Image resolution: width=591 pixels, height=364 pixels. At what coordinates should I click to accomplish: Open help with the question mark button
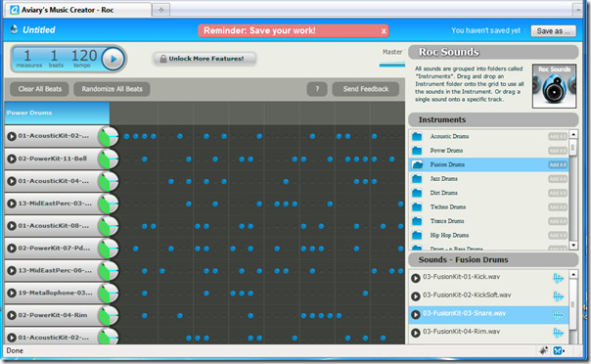(x=317, y=89)
